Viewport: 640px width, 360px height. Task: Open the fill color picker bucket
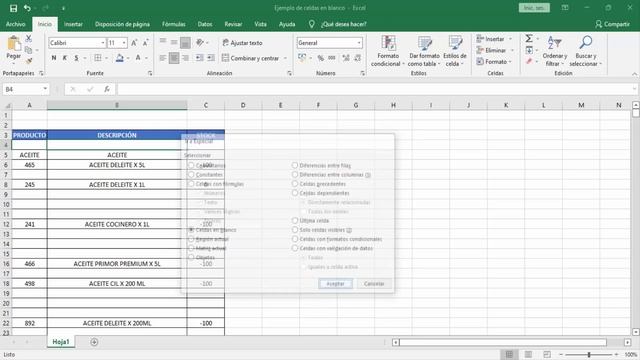(120, 58)
